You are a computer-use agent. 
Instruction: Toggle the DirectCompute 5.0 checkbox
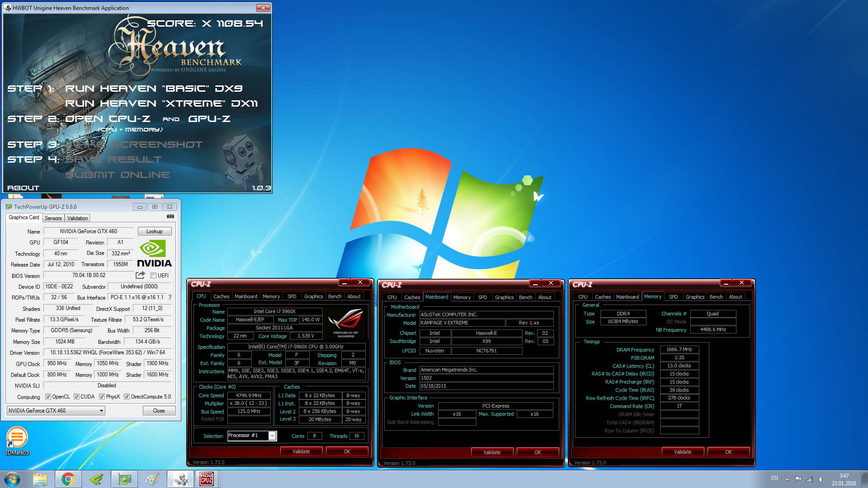point(127,397)
